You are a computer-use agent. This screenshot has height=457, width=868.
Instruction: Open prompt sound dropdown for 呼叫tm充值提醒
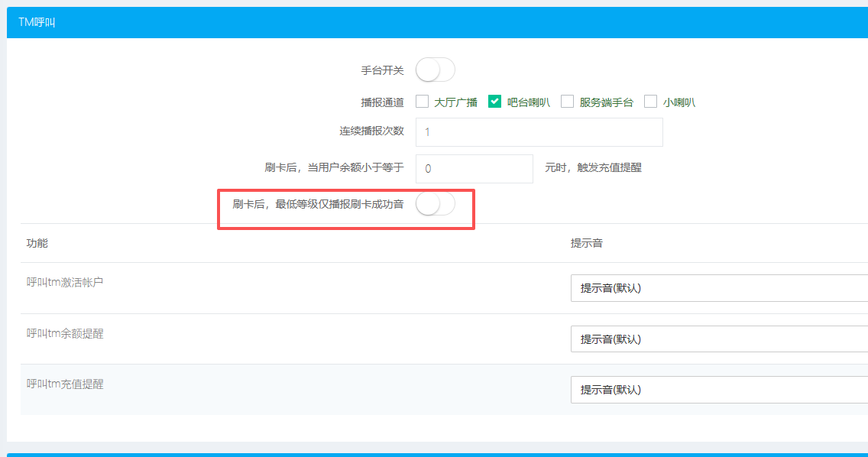(x=719, y=390)
